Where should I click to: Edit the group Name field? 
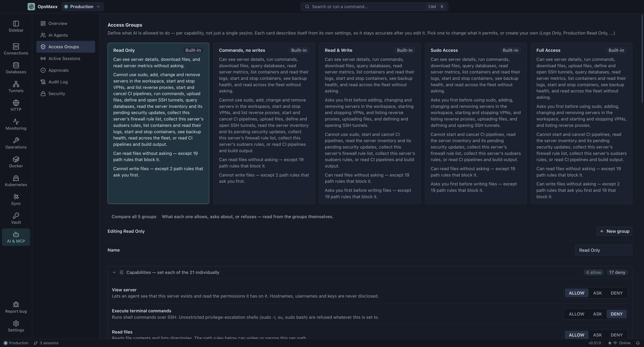tap(603, 250)
